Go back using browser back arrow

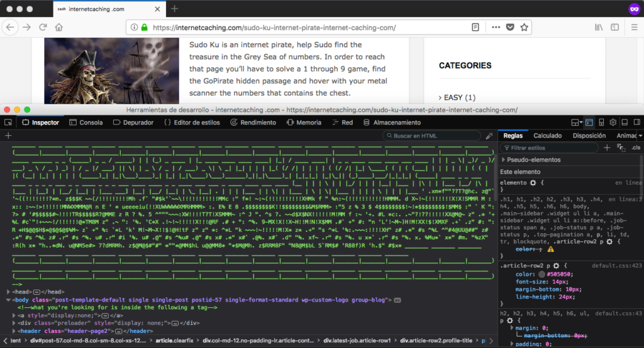click(10, 28)
